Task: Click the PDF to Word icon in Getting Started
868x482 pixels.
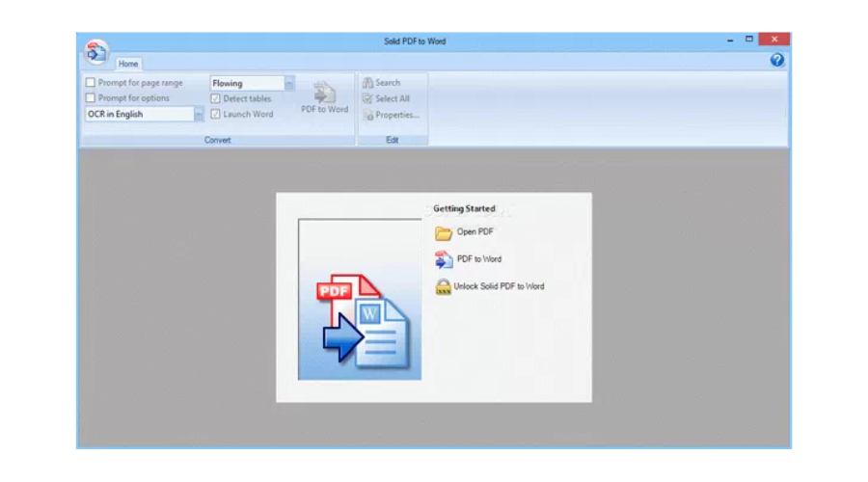Action: [x=444, y=259]
